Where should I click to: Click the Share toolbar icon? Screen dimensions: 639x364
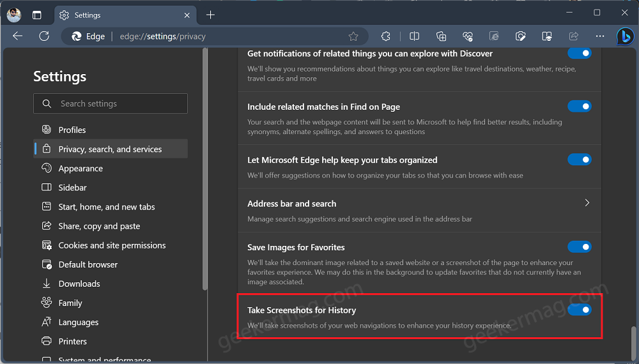coord(573,36)
